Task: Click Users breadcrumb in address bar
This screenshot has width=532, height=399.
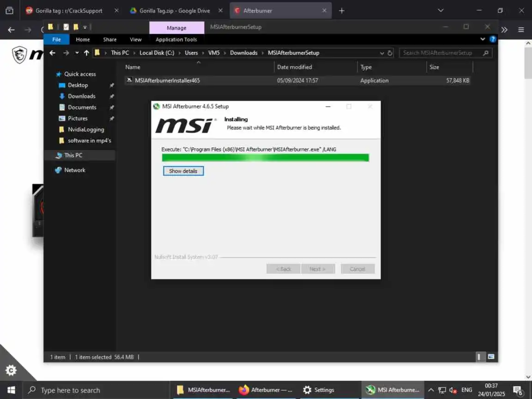Action: click(x=191, y=53)
